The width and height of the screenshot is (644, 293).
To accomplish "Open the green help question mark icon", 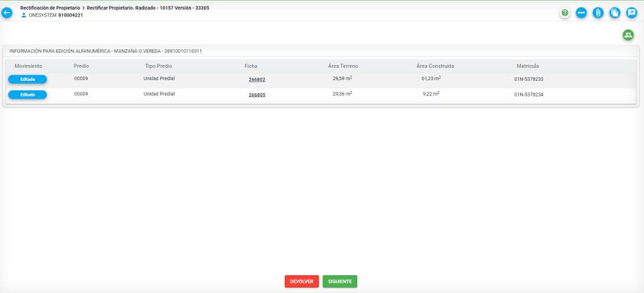I will 565,13.
